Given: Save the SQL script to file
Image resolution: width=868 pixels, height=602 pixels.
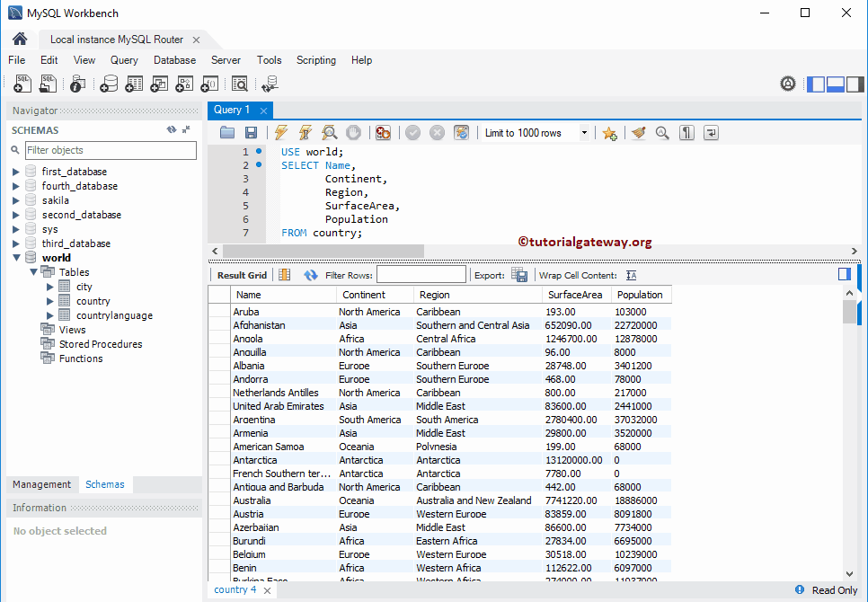Looking at the screenshot, I should pyautogui.click(x=251, y=133).
